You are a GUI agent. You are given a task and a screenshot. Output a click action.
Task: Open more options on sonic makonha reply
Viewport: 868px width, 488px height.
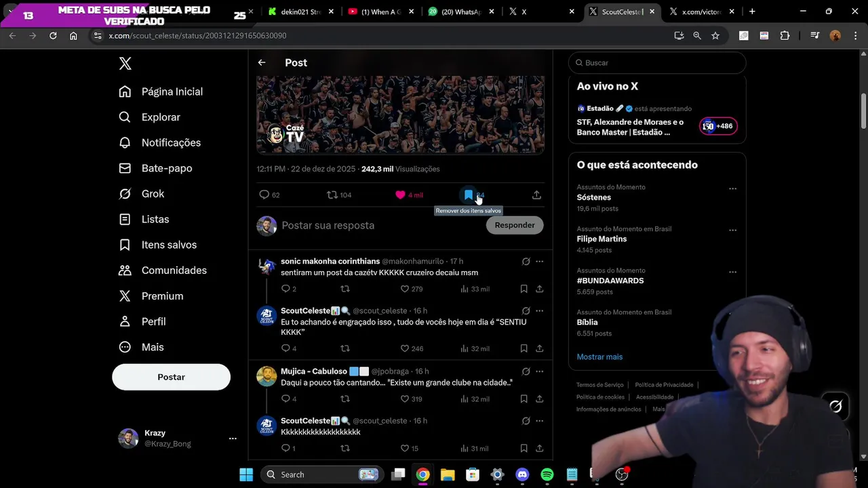click(540, 261)
